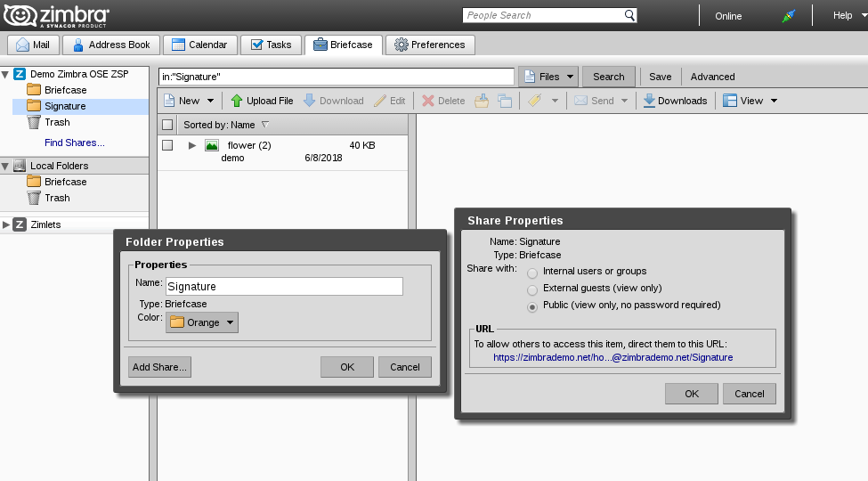Screen dimensions: 868x481
Task: Select Briefcase folder under Demo Zimbra account
Action: [x=65, y=90]
